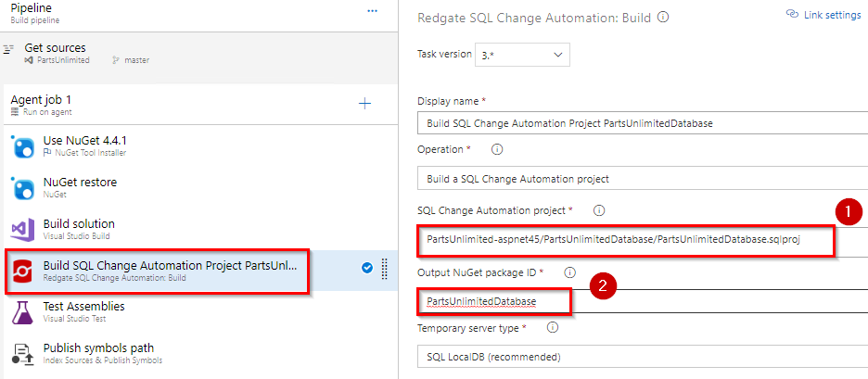Viewport: 868px width, 379px height.
Task: Select the Use NuGet 4.4.1 task
Action: tap(198, 146)
